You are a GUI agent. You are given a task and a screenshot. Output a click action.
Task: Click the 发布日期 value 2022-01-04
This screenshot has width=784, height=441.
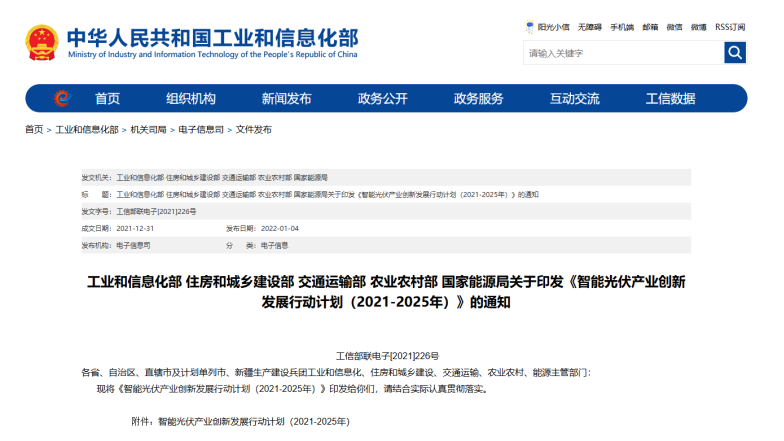280,228
